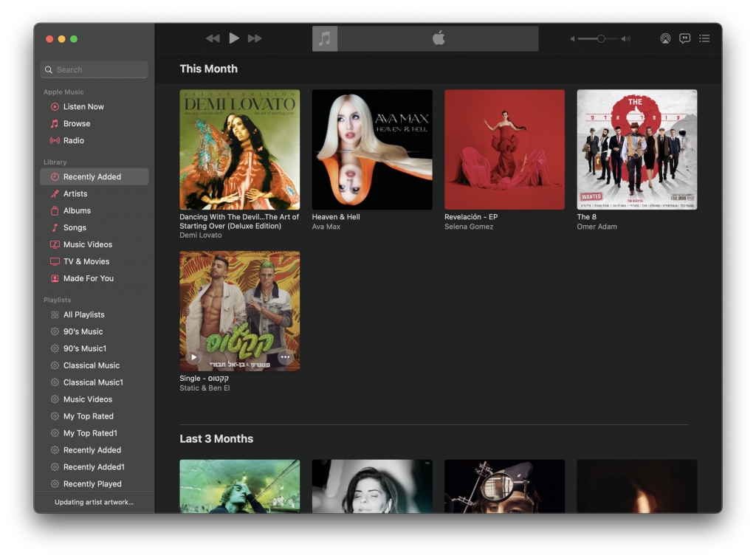
Task: Mute with the low volume speaker icon
Action: tap(572, 39)
